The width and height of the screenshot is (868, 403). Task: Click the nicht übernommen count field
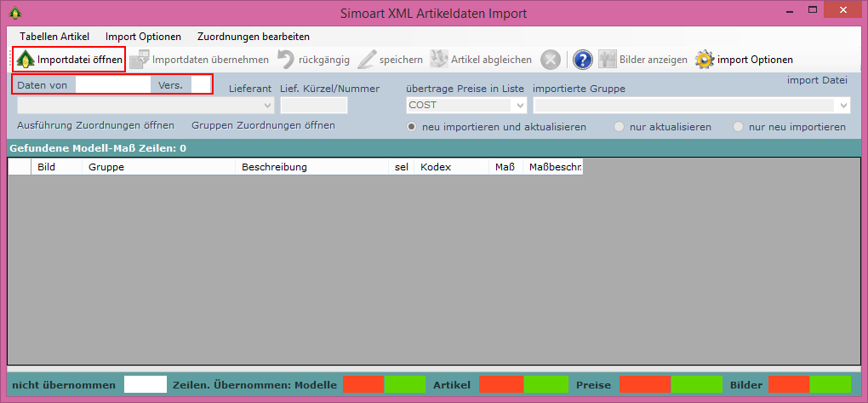[x=146, y=384]
